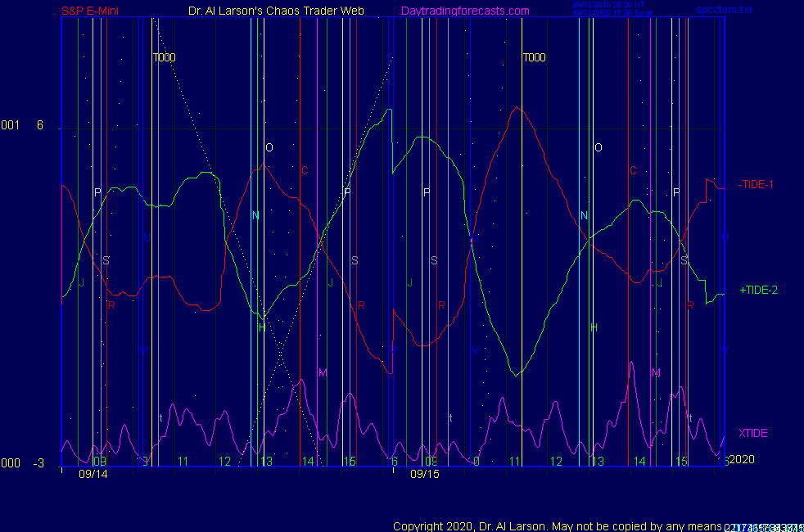Click the "001" left axis label
The image size is (804, 532).
pyautogui.click(x=11, y=125)
